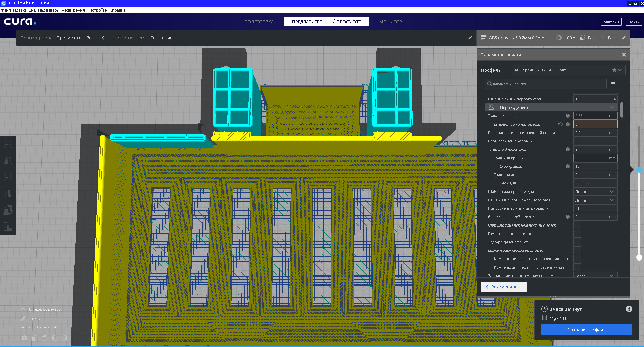Open print time info icon

click(x=629, y=309)
